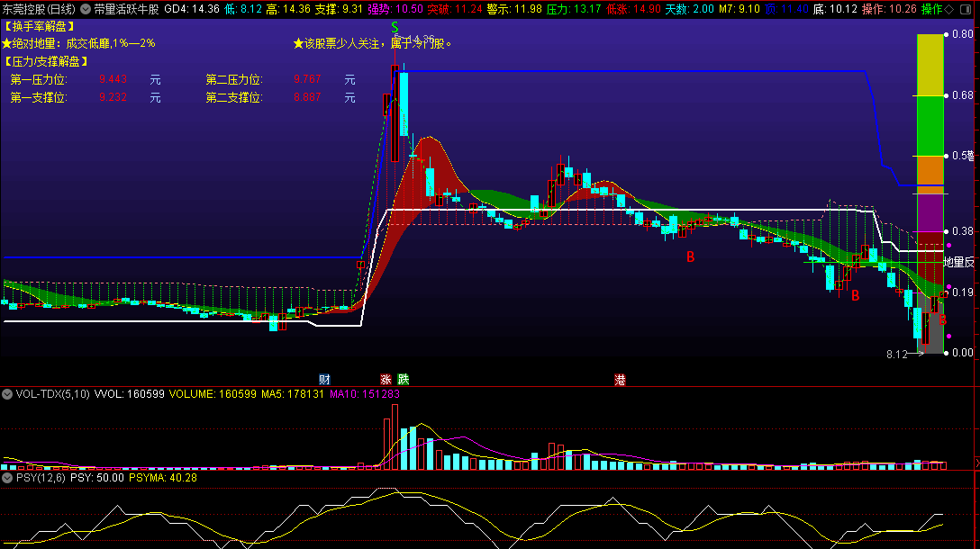Viewport: 980px width, 549px height.
Task: Open the 财 financial info marker
Action: point(324,379)
